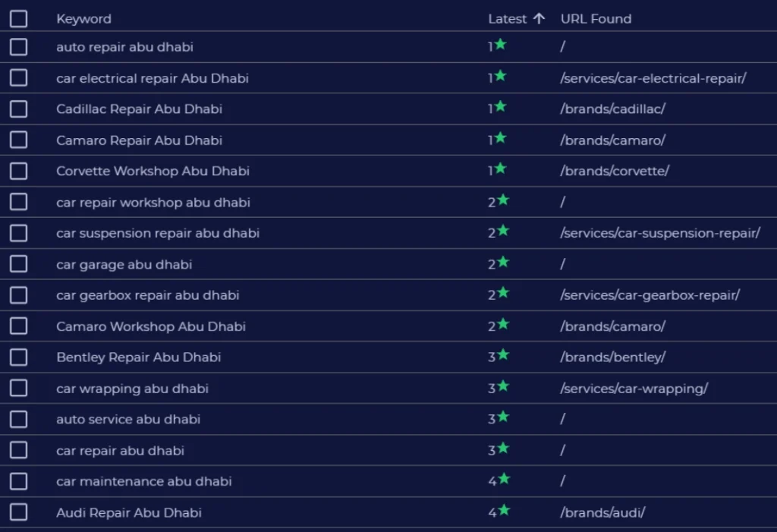Check the box for car electrical repair Abu Dhabi
777x532 pixels.
(19, 78)
